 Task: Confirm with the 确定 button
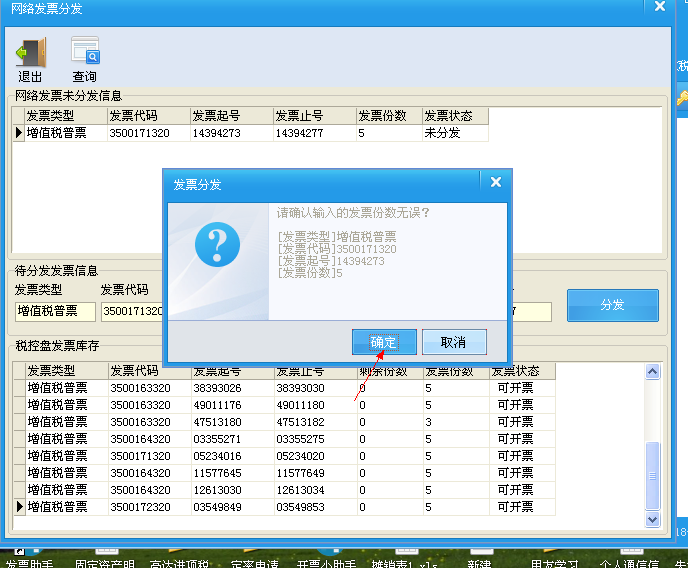click(384, 342)
